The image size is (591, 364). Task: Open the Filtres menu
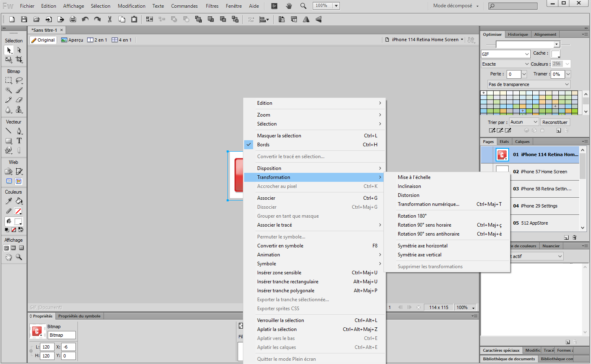[x=212, y=6]
